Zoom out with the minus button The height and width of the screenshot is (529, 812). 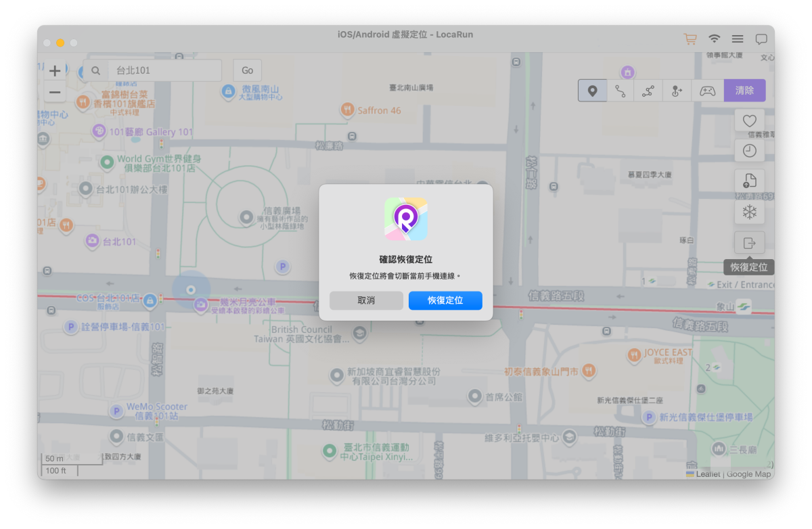point(55,92)
